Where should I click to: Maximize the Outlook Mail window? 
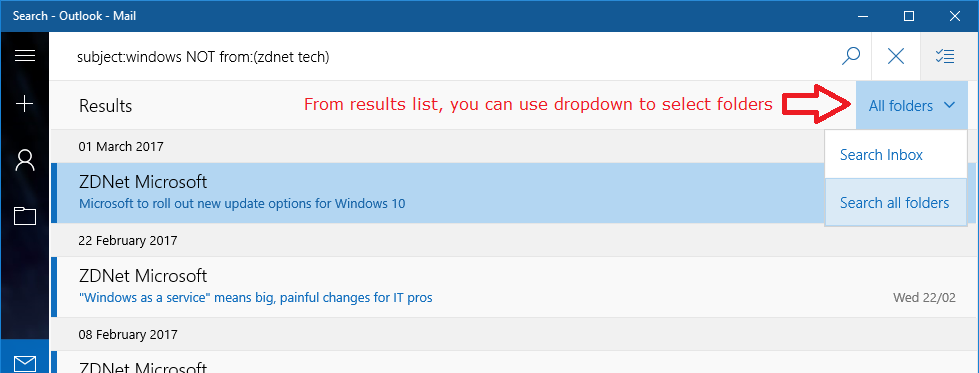pyautogui.click(x=909, y=16)
